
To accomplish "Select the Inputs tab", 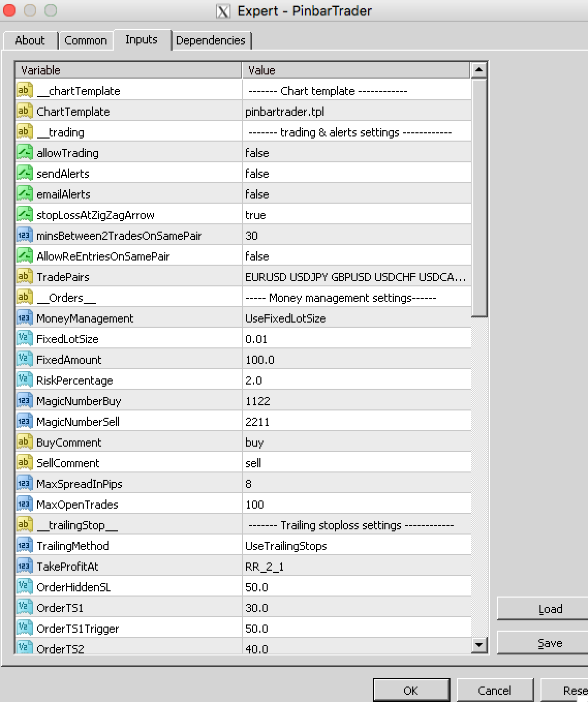I will click(142, 39).
